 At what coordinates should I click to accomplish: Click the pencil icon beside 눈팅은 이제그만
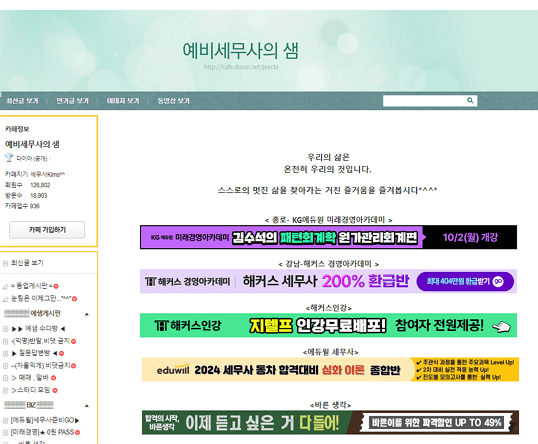pos(5,299)
